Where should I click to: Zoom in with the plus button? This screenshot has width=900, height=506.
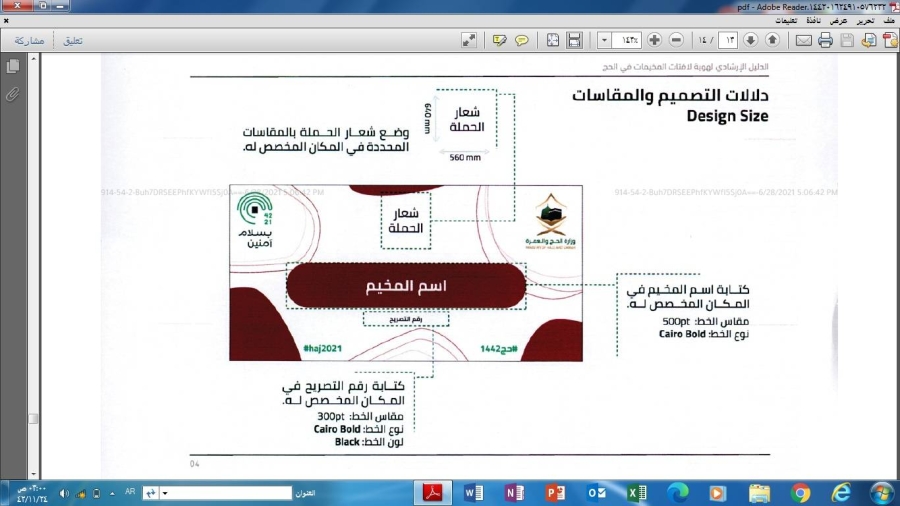point(655,40)
